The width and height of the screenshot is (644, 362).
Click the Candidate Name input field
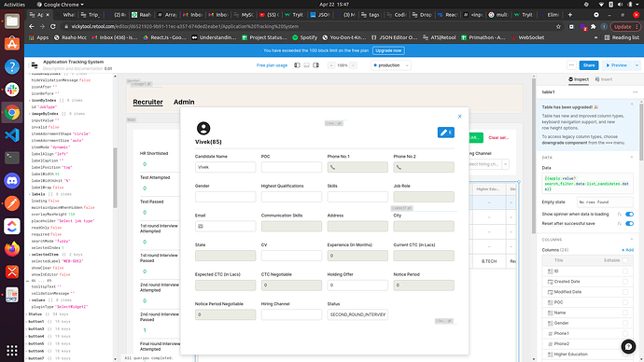[x=225, y=167]
